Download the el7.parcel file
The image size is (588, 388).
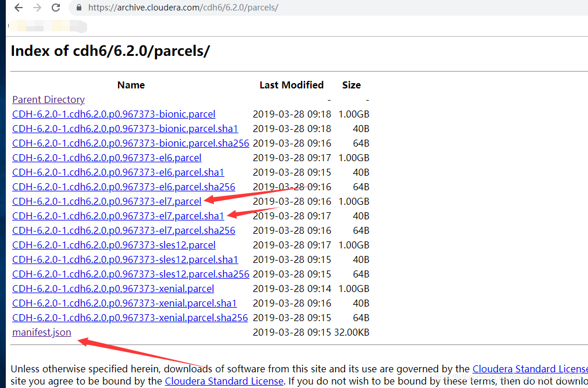(x=106, y=201)
